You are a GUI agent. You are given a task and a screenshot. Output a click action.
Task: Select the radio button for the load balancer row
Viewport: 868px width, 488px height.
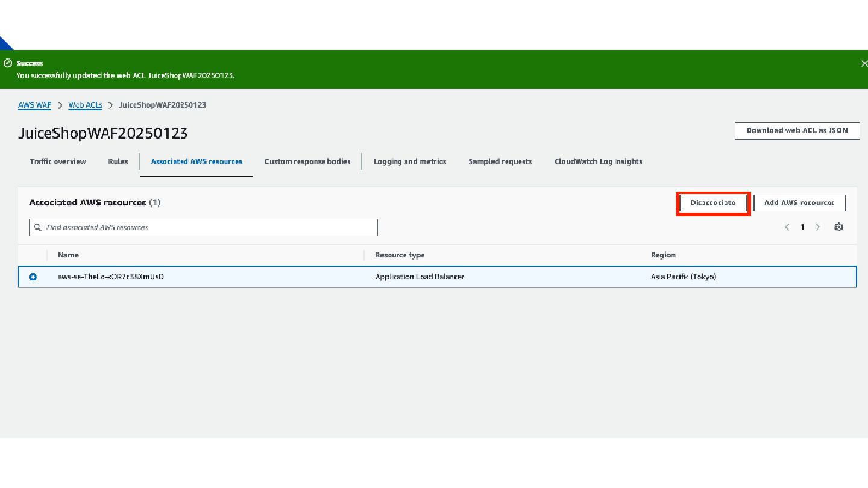pos(33,277)
